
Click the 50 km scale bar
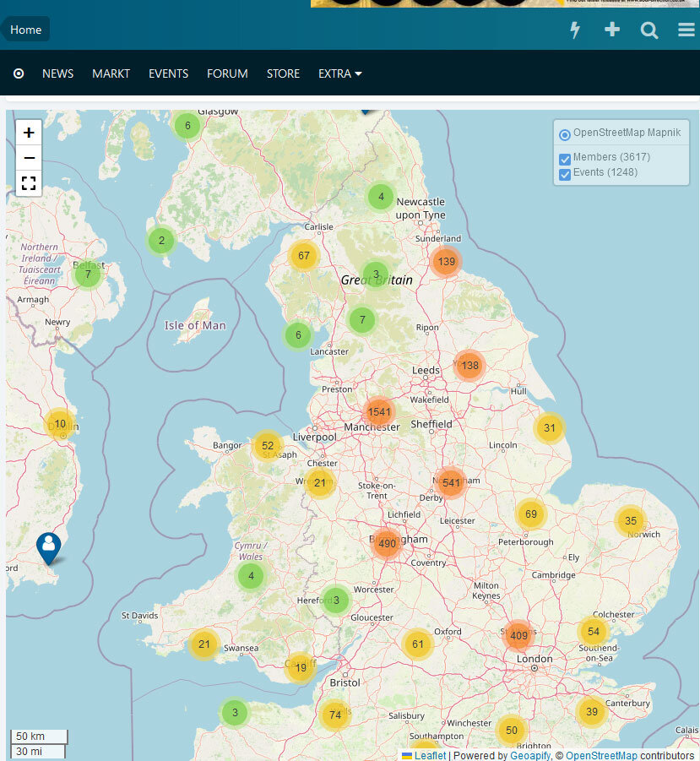[38, 737]
